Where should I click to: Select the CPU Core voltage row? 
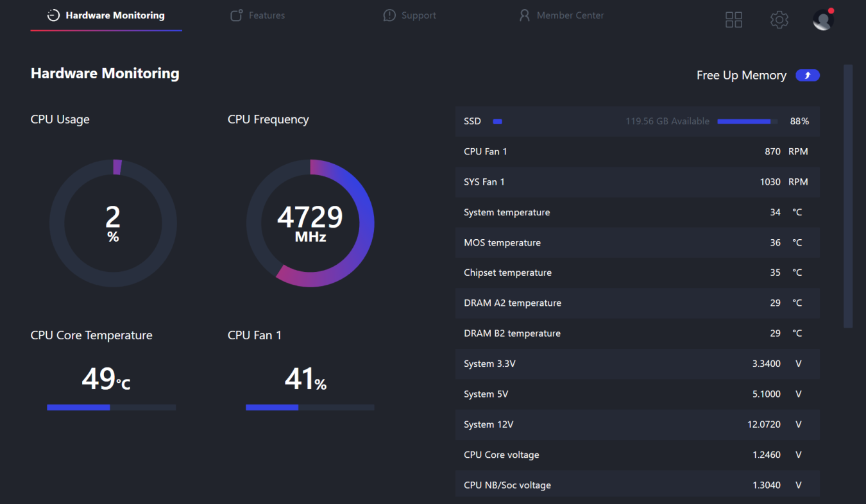pyautogui.click(x=637, y=455)
